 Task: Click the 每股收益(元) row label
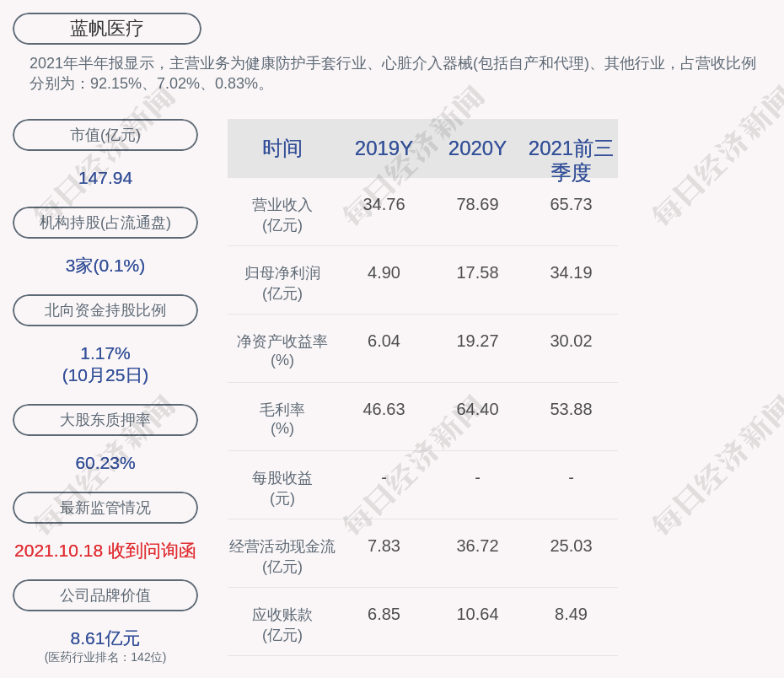(x=282, y=488)
